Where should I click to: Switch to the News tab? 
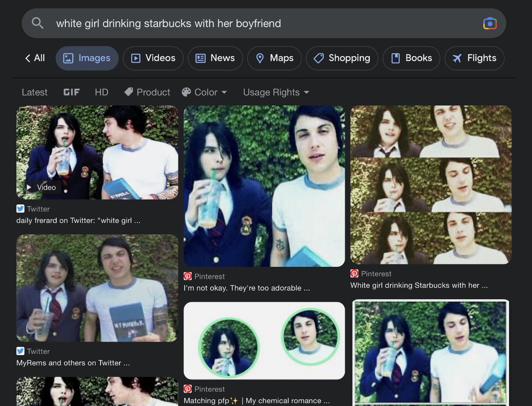[215, 58]
